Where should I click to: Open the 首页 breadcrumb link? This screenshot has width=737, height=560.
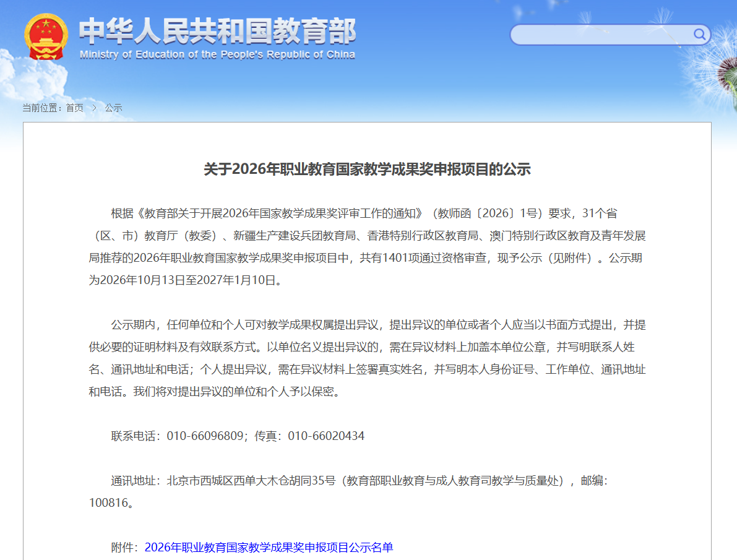click(x=75, y=108)
